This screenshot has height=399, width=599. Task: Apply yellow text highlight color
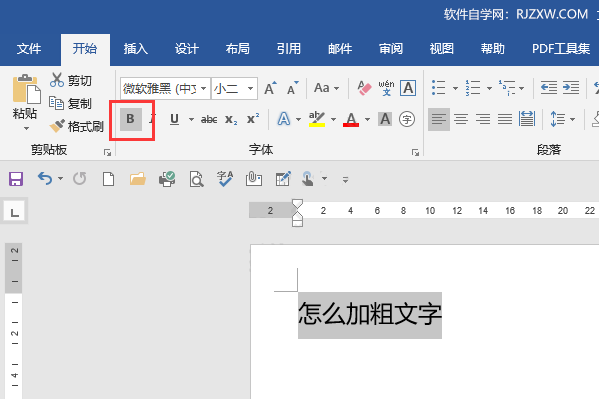(317, 119)
